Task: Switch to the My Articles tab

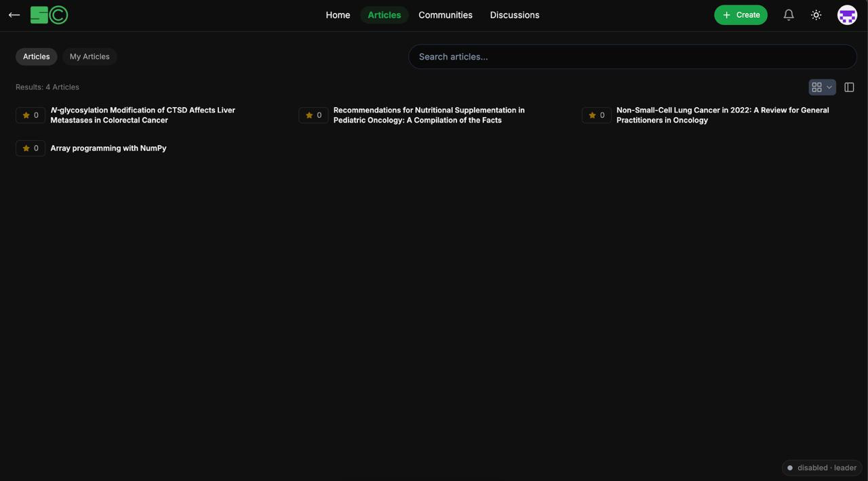Action: 90,57
